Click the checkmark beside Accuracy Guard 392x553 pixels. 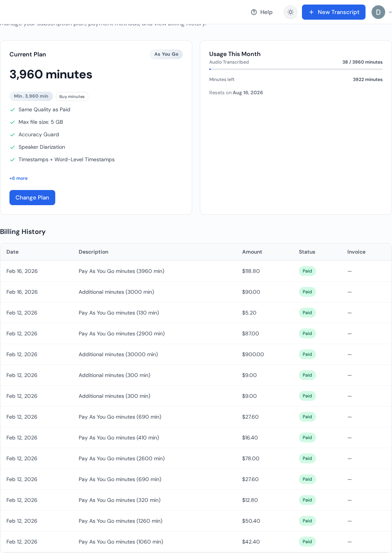(x=12, y=134)
